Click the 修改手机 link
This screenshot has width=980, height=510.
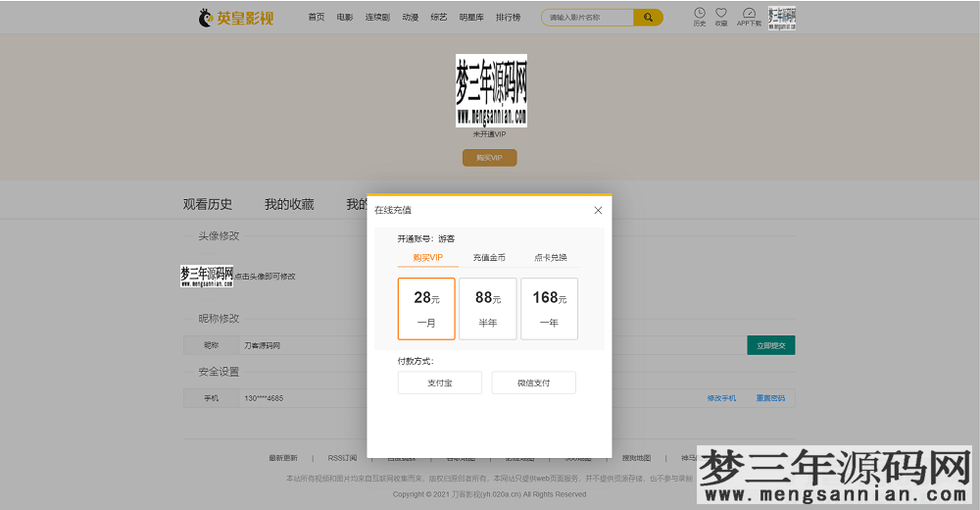point(722,398)
